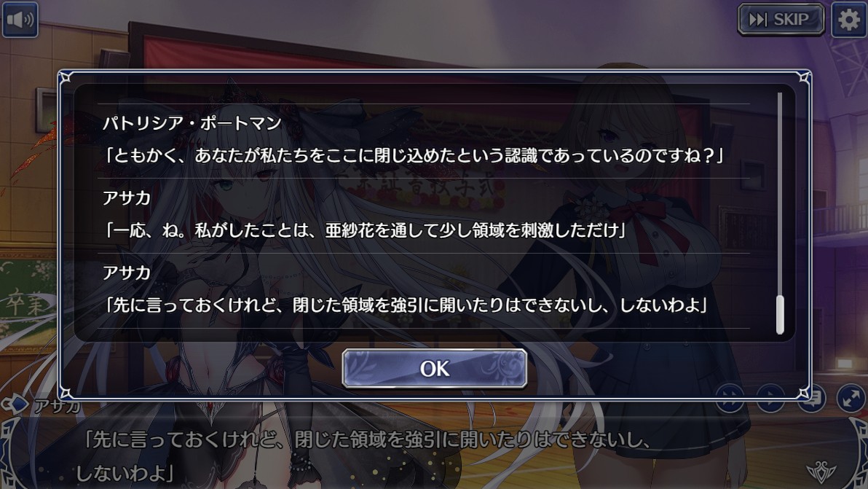Open settings via the gear icon
Viewport: 868px width, 489px height.
(848, 20)
